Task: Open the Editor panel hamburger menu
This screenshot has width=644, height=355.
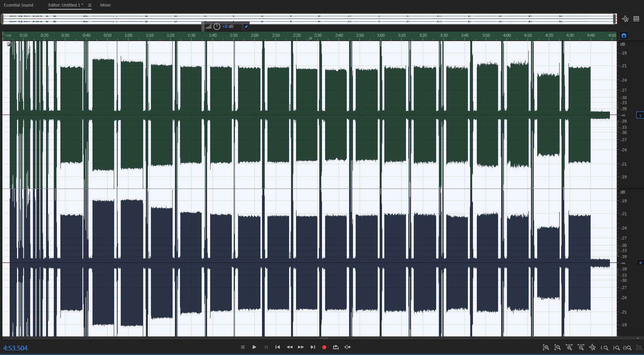Action: coord(90,5)
